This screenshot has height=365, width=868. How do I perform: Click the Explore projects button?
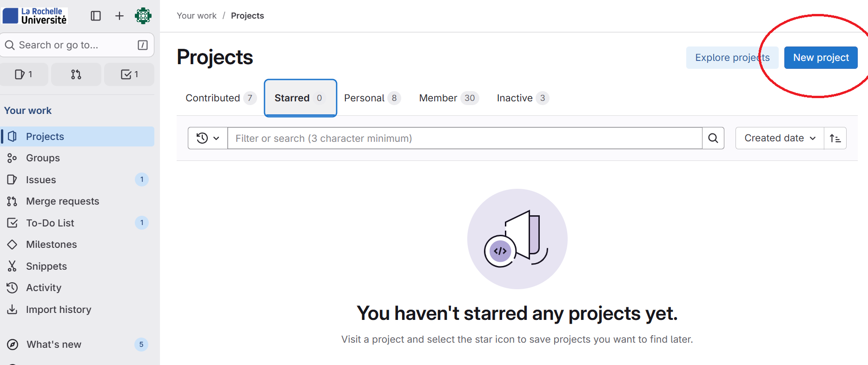[x=732, y=58]
